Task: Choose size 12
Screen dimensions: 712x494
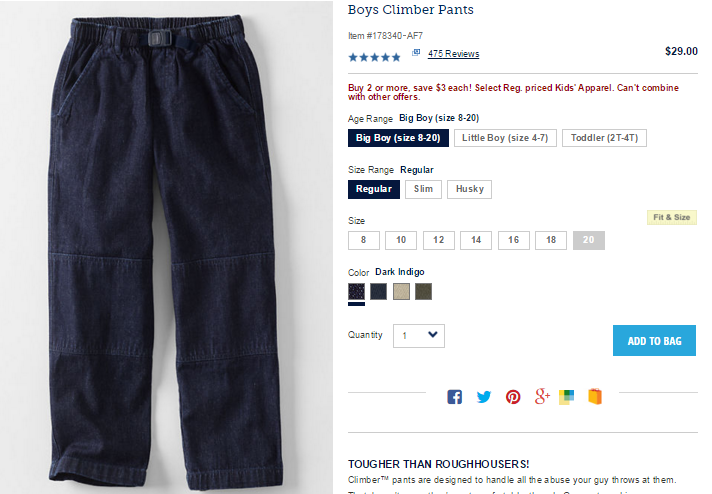Action: [x=439, y=240]
